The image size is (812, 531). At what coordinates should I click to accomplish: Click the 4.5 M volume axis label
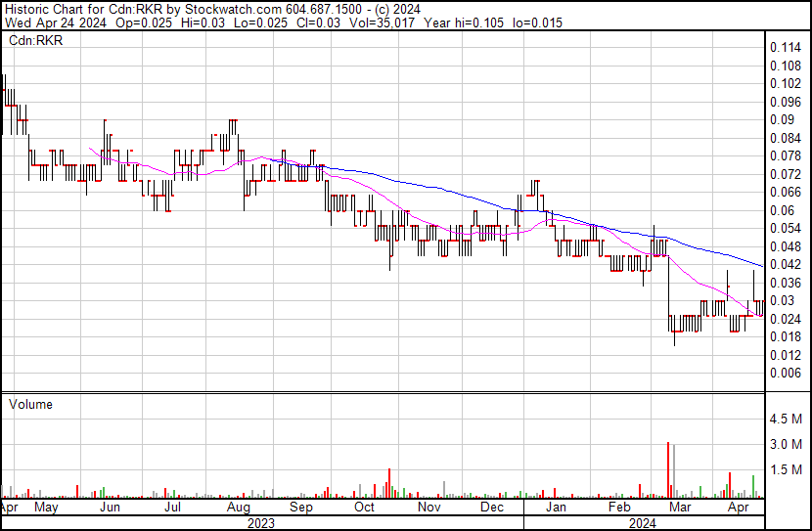click(785, 420)
